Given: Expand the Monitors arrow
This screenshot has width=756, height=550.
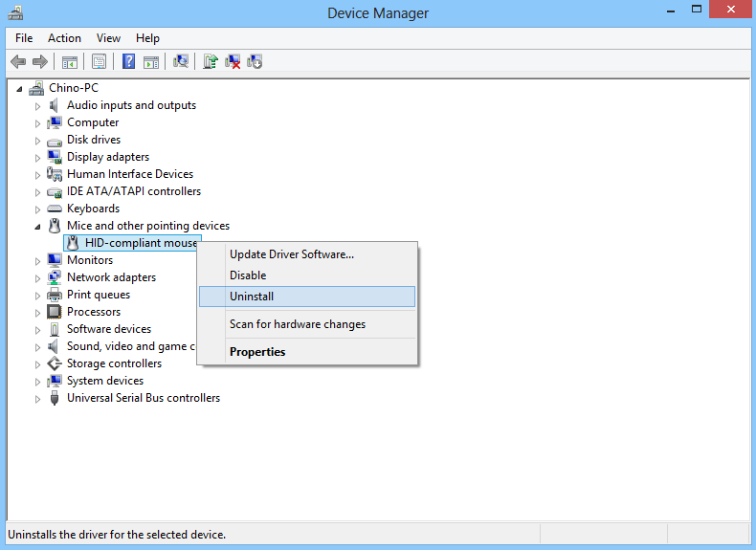Looking at the screenshot, I should [x=37, y=261].
